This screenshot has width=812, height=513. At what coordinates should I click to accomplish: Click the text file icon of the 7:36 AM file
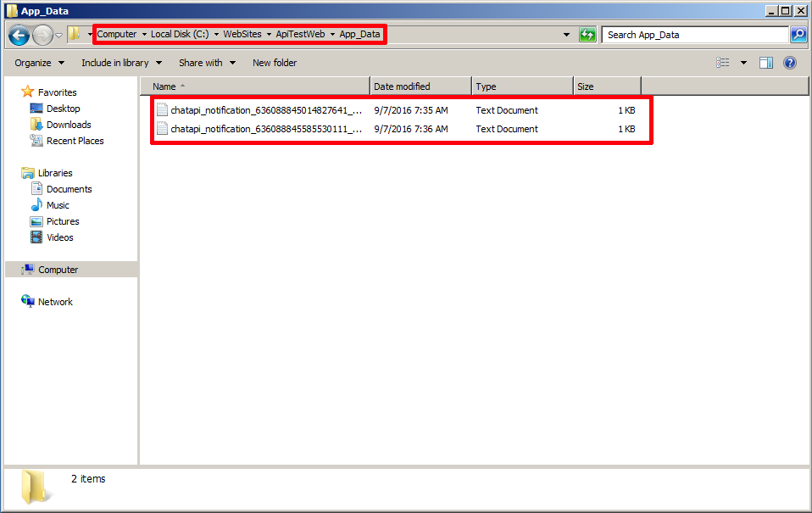(x=162, y=129)
